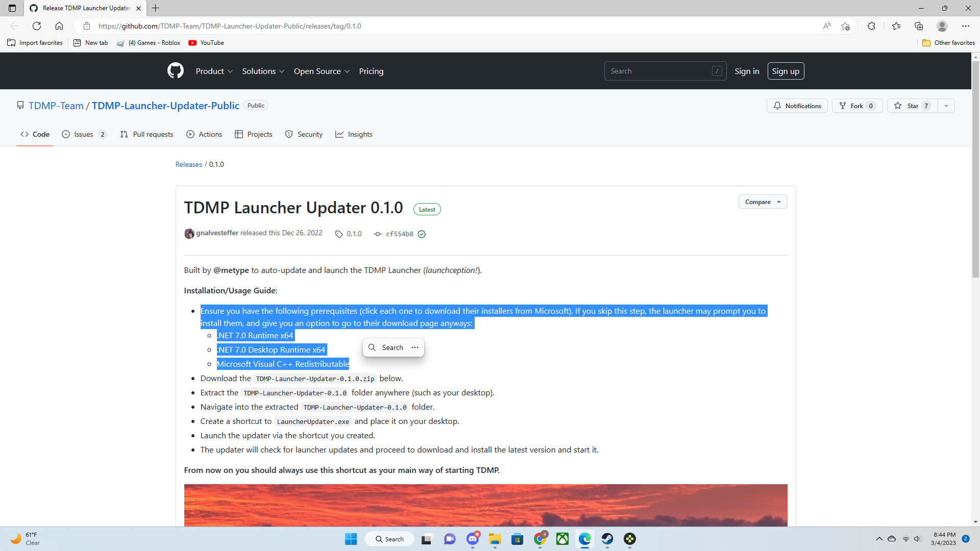This screenshot has width=980, height=551.
Task: Open the star lists dropdown arrow
Action: (946, 106)
